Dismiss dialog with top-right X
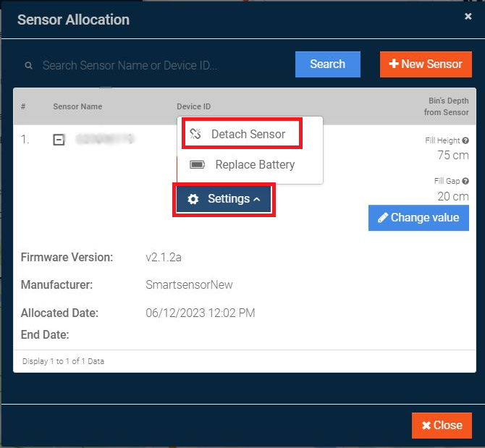Screen dimensions: 485x448 (468, 16)
